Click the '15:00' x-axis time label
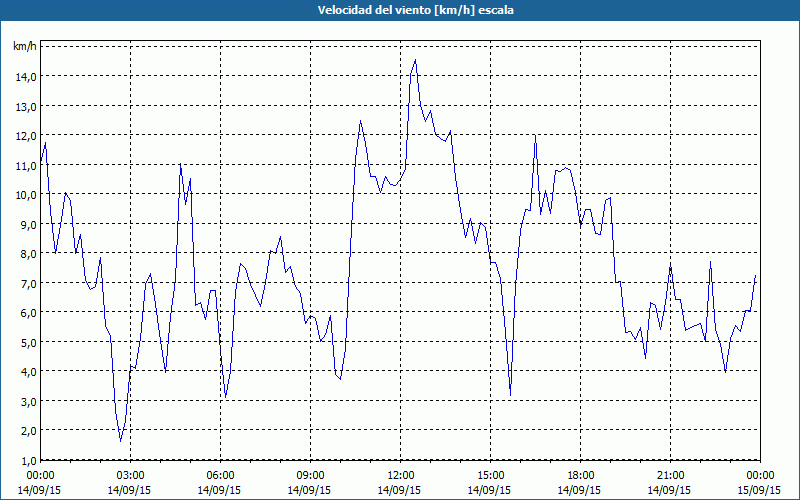Image resolution: width=800 pixels, height=500 pixels. 490,475
